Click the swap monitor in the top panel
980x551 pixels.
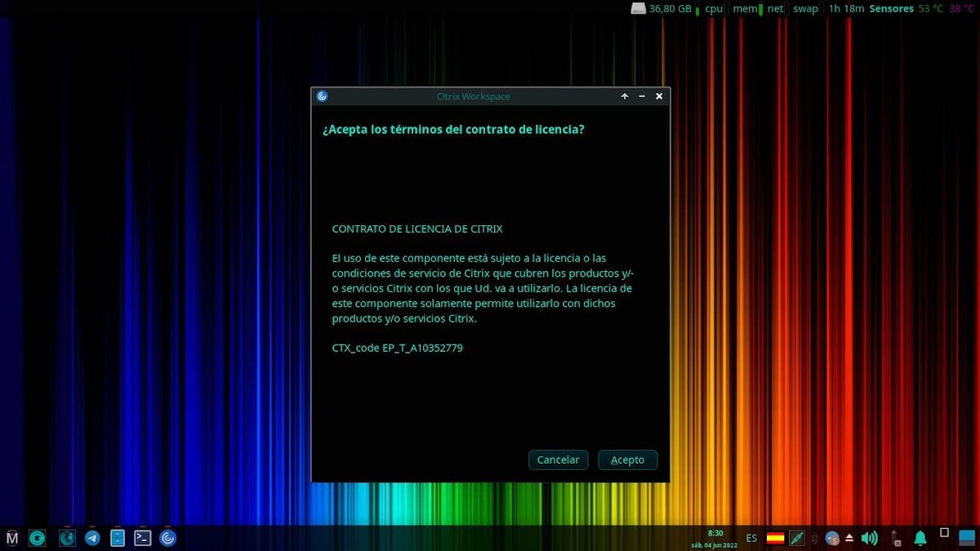(x=805, y=9)
